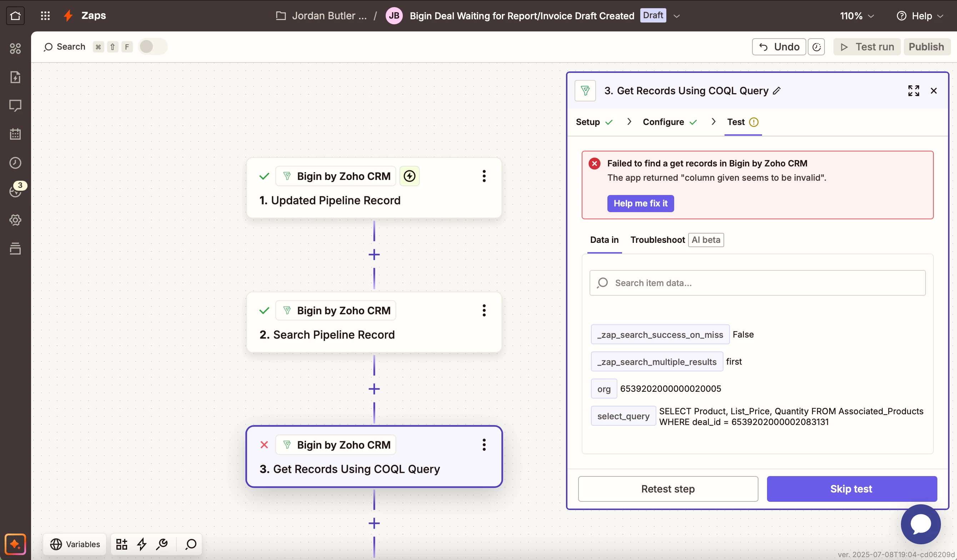Click the org field label
This screenshot has width=957, height=560.
tap(604, 389)
